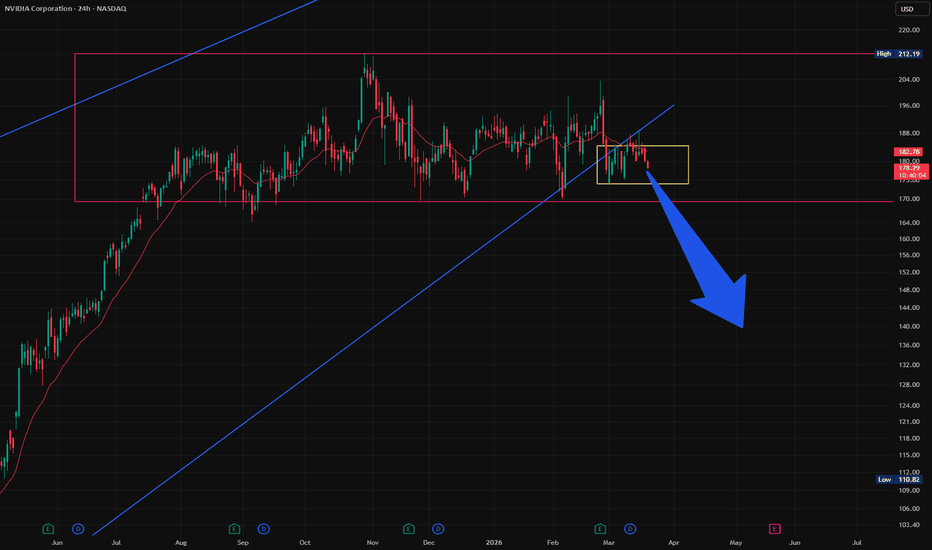Open the USD currency dropdown
The image size is (932, 550).
(905, 11)
